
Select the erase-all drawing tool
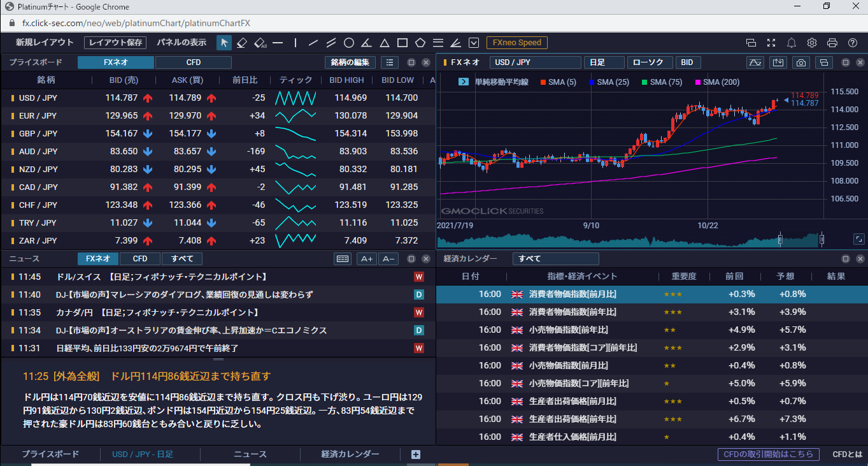[x=260, y=43]
